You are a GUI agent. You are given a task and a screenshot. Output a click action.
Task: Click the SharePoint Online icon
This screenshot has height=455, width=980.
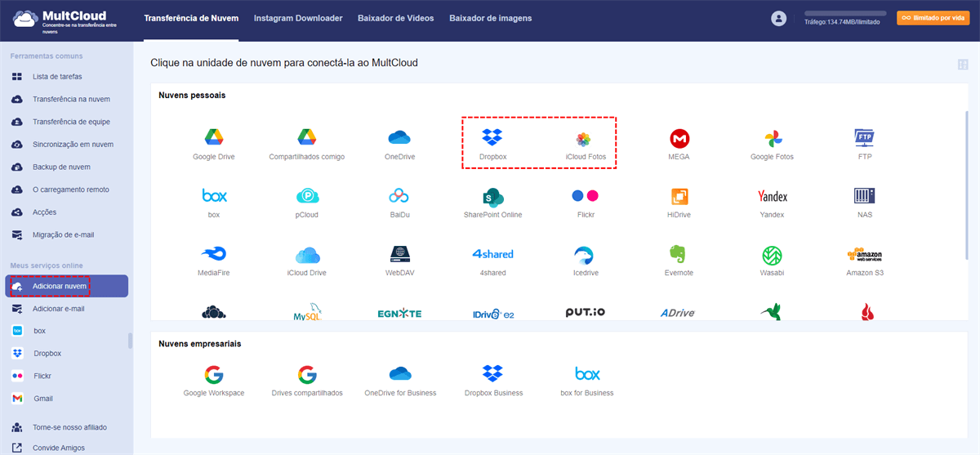click(x=492, y=196)
